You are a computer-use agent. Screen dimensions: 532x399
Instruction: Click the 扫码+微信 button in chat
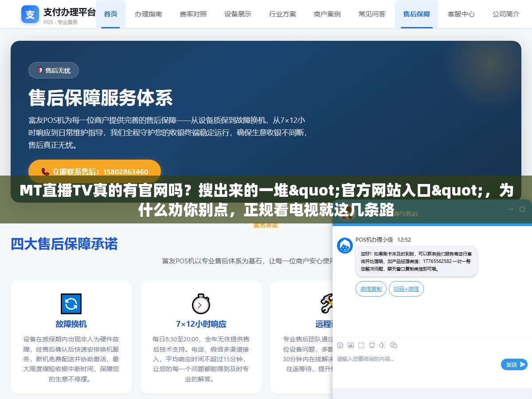click(406, 289)
